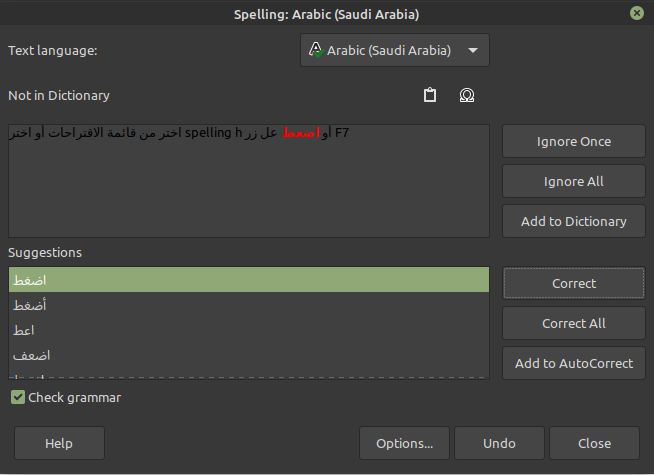Select the suggestion اعط

click(248, 330)
